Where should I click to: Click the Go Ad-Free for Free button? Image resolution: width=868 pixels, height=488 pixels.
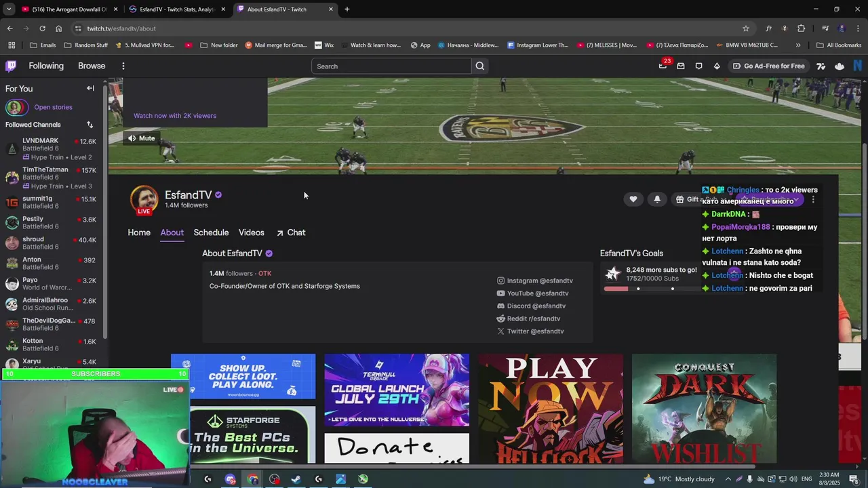click(x=768, y=66)
